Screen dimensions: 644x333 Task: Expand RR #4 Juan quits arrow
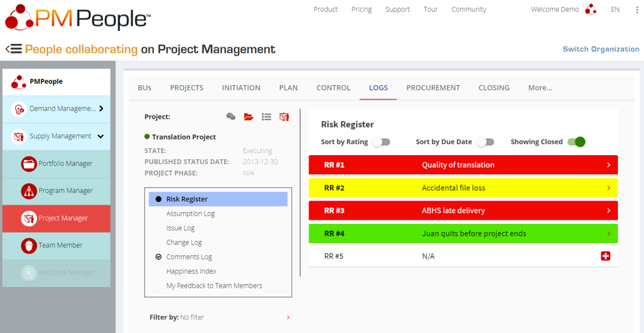608,234
